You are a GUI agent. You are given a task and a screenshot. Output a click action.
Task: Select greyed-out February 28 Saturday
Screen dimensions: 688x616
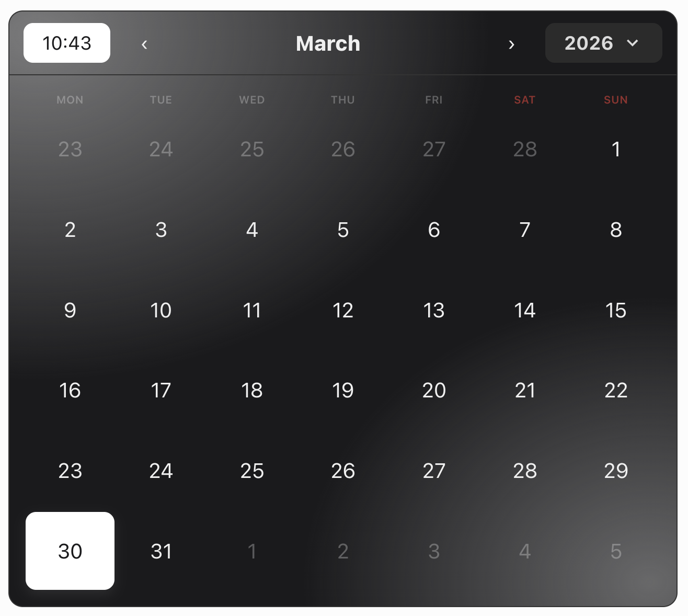525,149
